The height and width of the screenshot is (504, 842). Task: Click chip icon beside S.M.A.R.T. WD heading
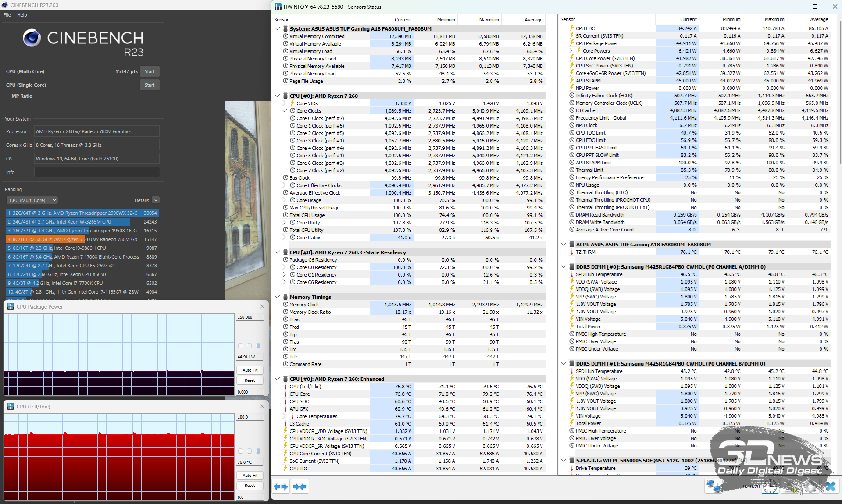pyautogui.click(x=572, y=461)
